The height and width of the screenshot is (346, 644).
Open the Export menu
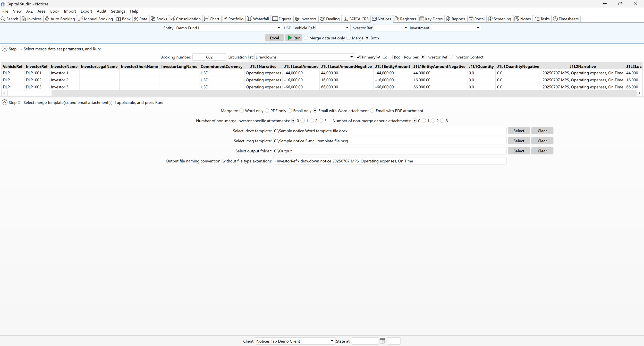(x=86, y=11)
